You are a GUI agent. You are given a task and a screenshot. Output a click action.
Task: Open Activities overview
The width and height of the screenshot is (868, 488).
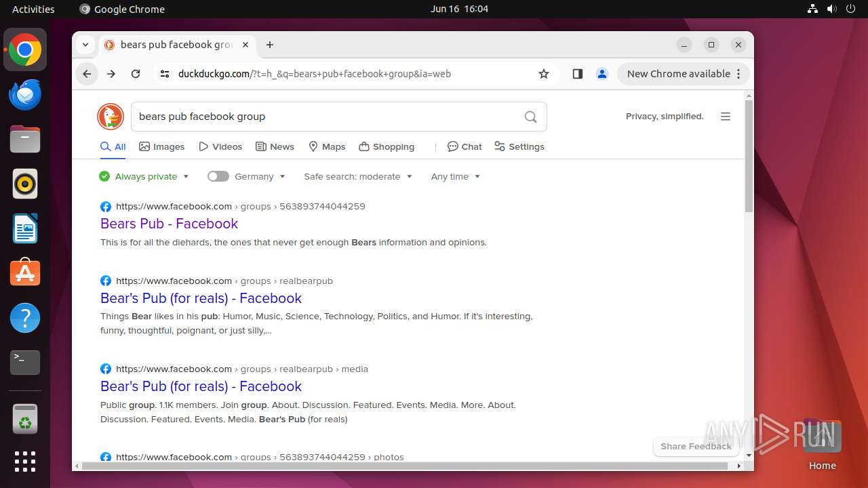coord(33,9)
